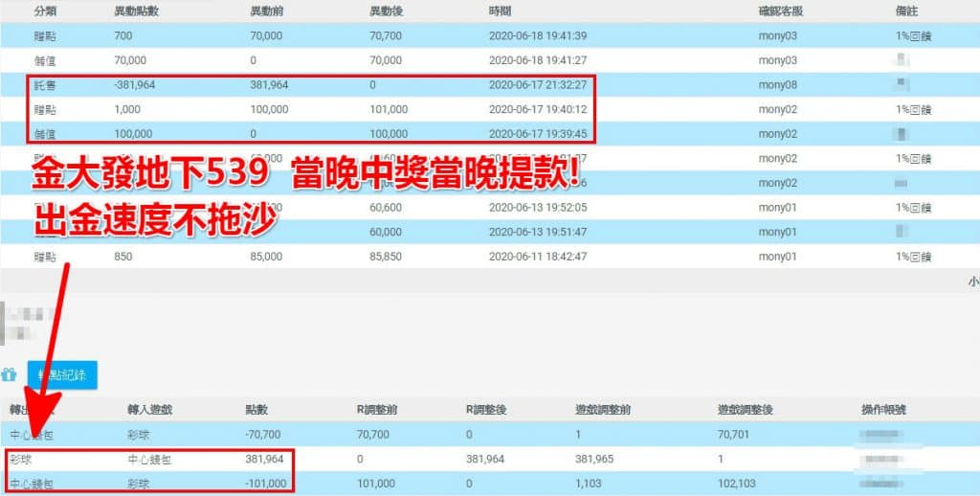This screenshot has width=980, height=496.
Task: Click the R調整前 column header
Action: [x=377, y=410]
